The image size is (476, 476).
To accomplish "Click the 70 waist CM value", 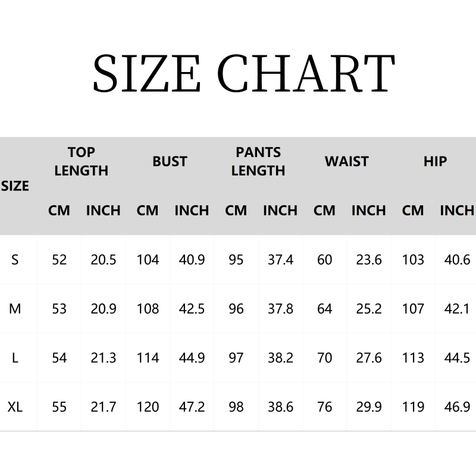I will 324,358.
